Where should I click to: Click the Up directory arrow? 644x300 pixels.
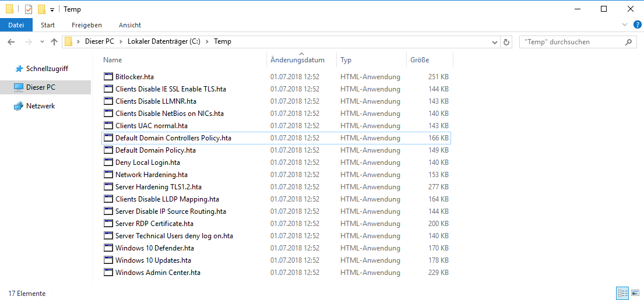54,42
